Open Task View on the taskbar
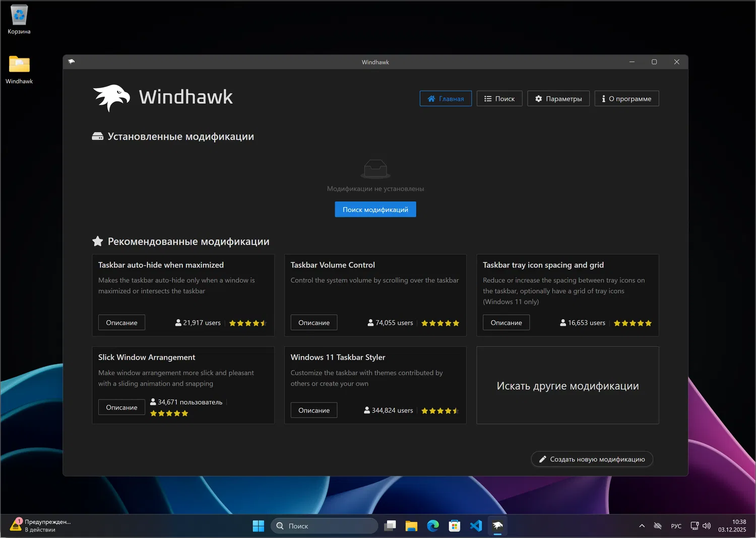 coord(390,526)
